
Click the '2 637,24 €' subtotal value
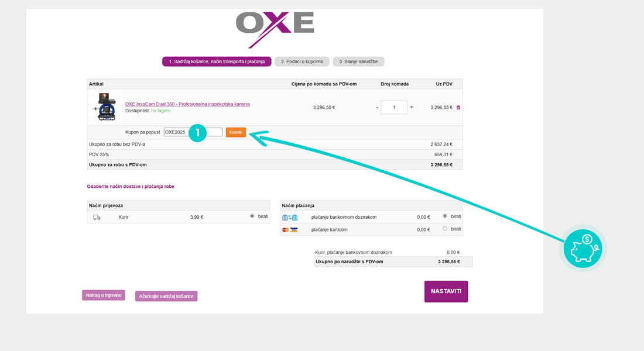tap(441, 144)
